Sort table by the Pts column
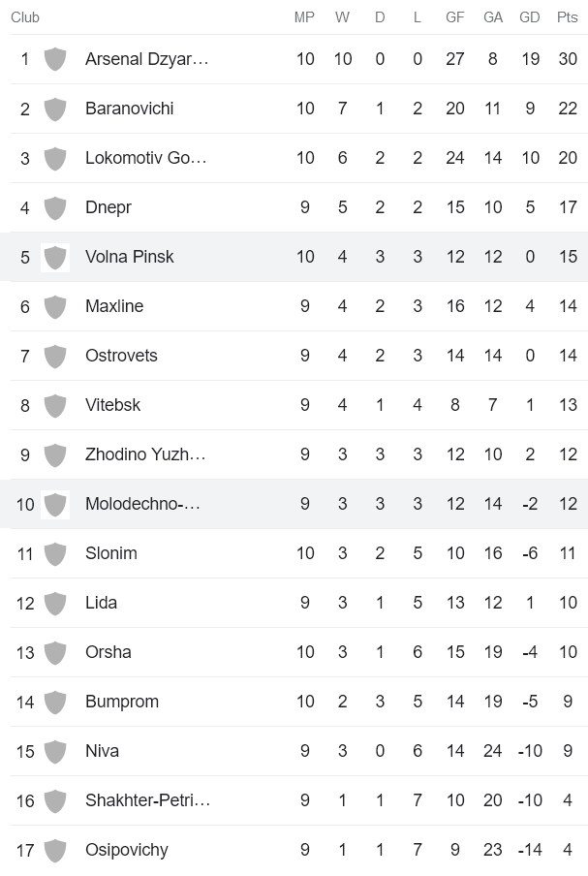 [568, 16]
